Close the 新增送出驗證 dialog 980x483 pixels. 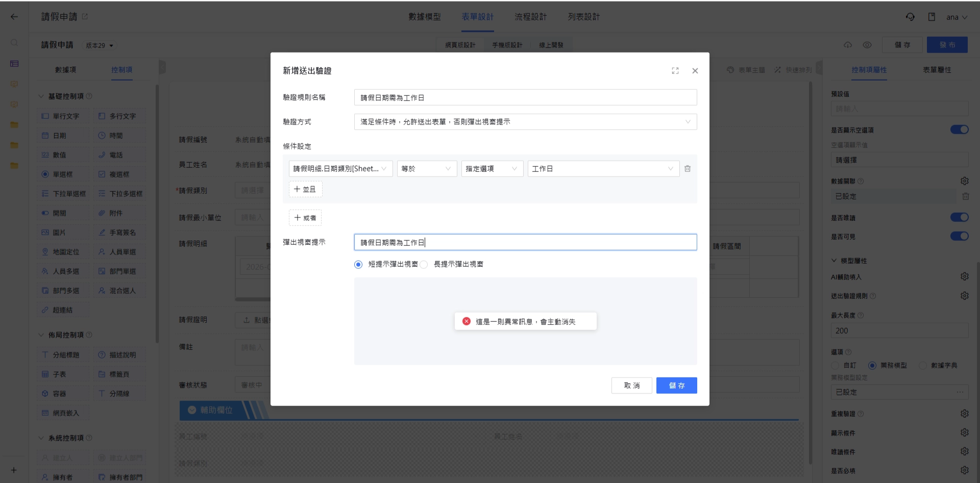tap(695, 71)
